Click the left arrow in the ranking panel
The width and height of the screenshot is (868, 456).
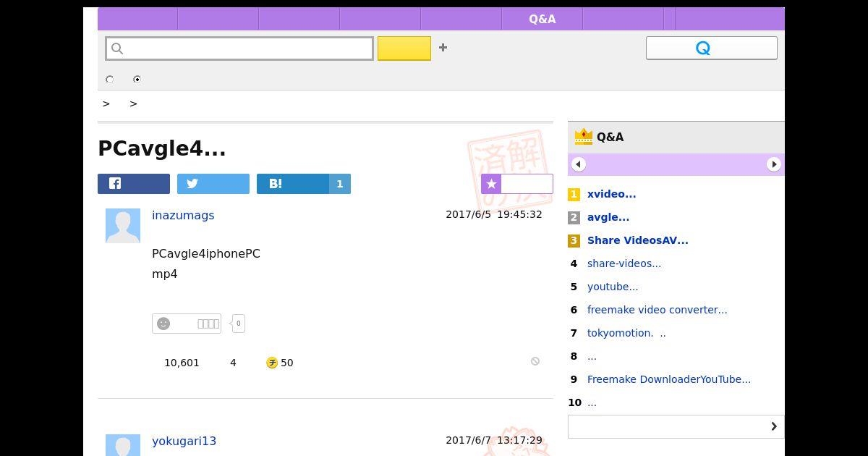(x=578, y=164)
